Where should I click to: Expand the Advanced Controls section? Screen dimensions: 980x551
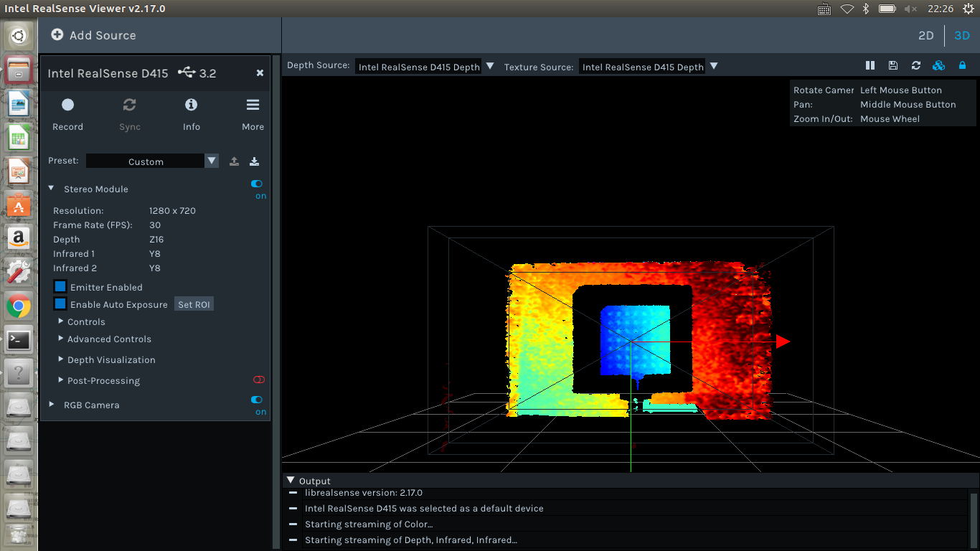pos(109,339)
